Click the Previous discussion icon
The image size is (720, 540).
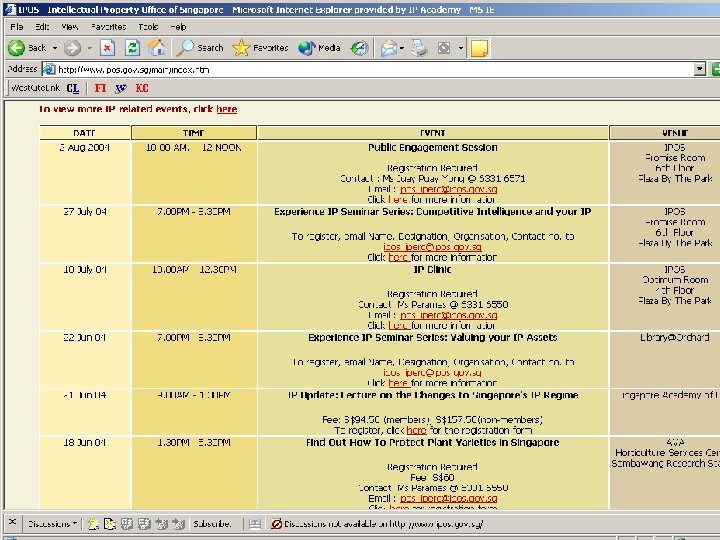coord(161,524)
